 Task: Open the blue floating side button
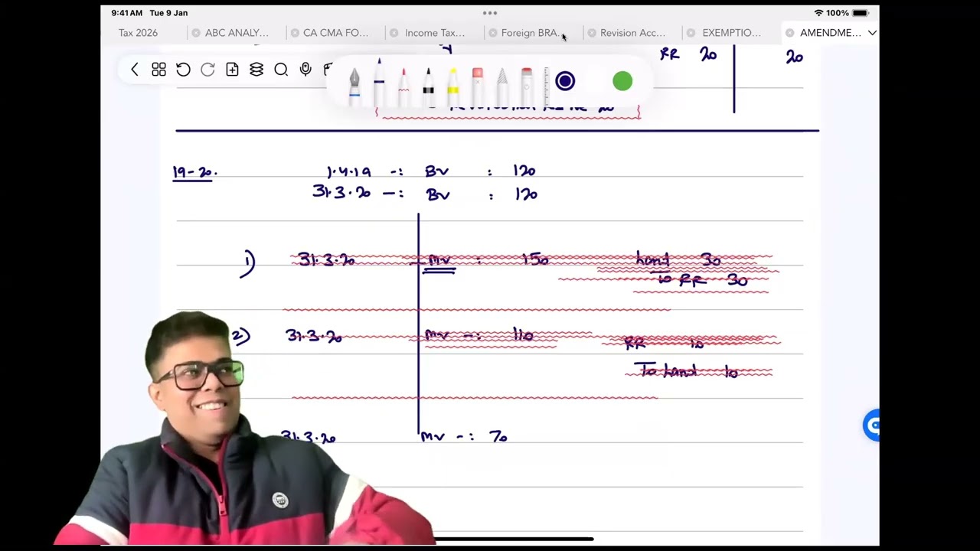coord(871,425)
